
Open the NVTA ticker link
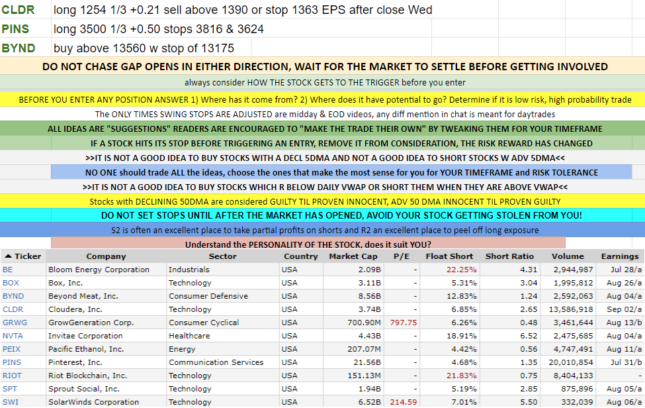[13, 336]
